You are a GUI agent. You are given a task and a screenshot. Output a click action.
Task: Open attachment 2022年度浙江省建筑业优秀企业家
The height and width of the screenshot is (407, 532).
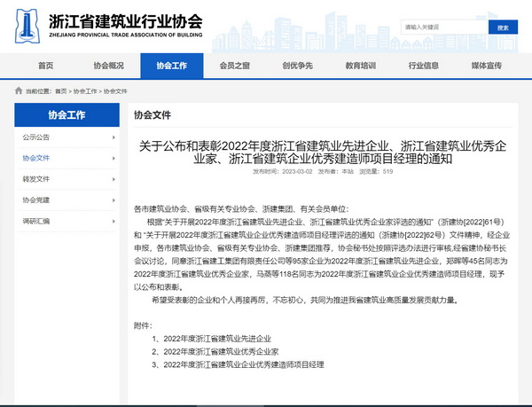[x=217, y=351]
